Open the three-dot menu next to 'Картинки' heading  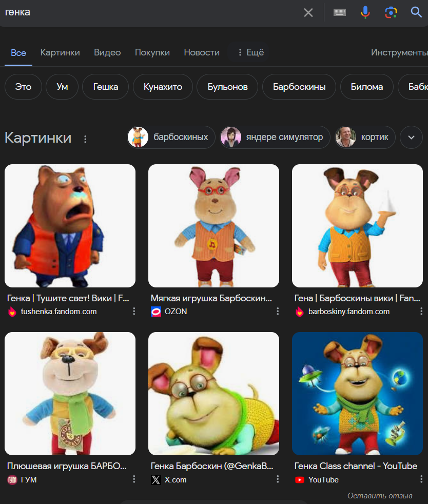[85, 139]
